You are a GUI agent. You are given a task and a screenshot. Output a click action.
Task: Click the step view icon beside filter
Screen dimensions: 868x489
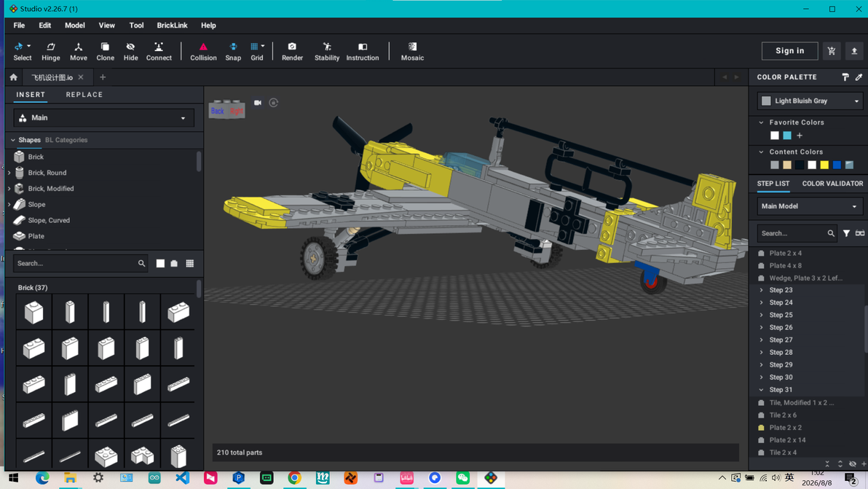tap(860, 233)
